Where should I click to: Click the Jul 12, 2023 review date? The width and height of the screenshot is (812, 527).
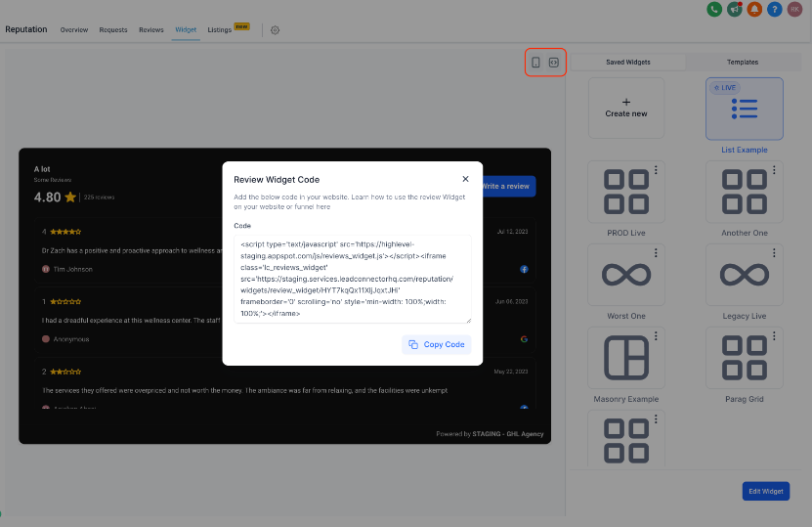pyautogui.click(x=513, y=232)
